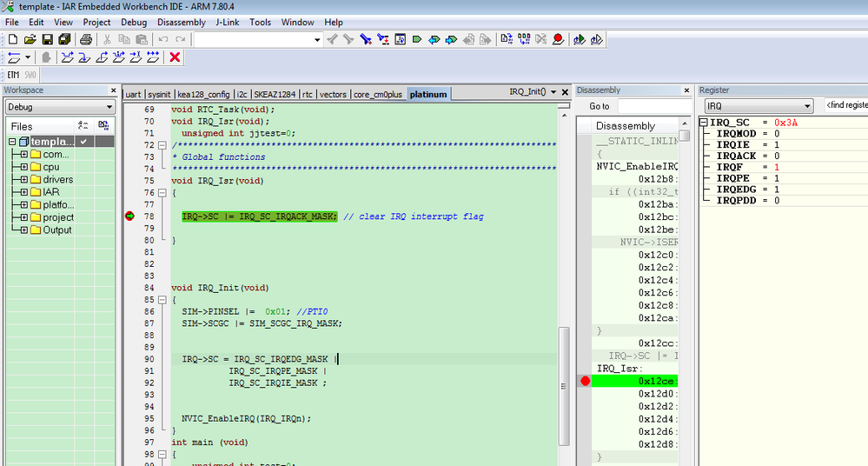Click the Save All icon
The image size is (868, 466).
(x=64, y=39)
